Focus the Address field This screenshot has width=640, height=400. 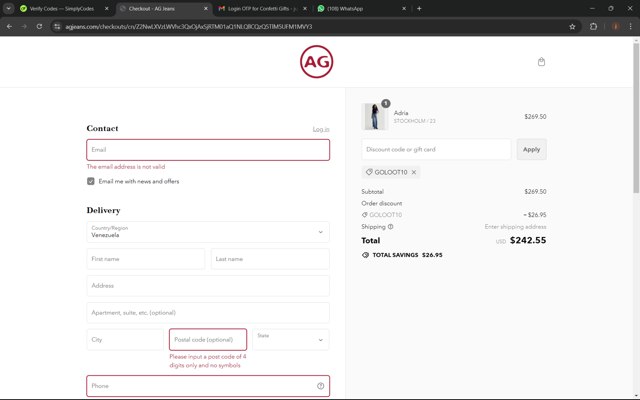click(x=208, y=286)
